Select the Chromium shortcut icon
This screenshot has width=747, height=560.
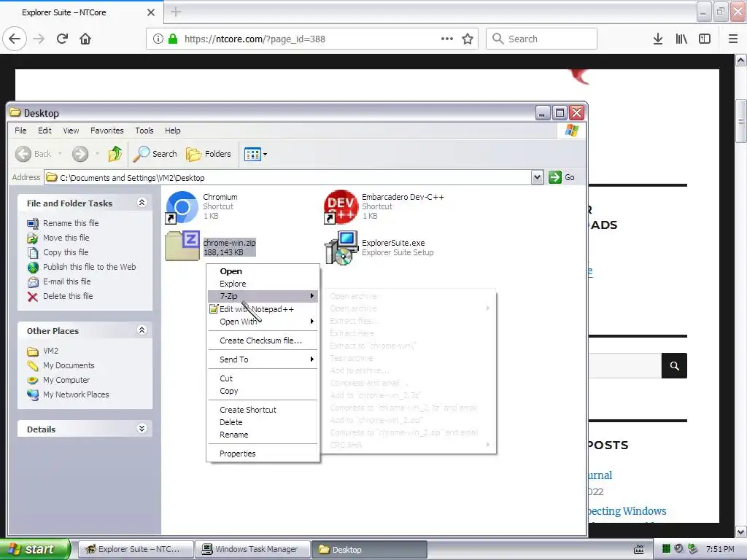click(182, 207)
